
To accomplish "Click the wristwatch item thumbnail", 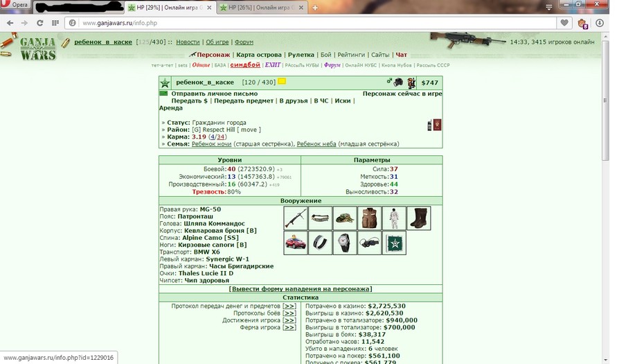I will point(345,243).
